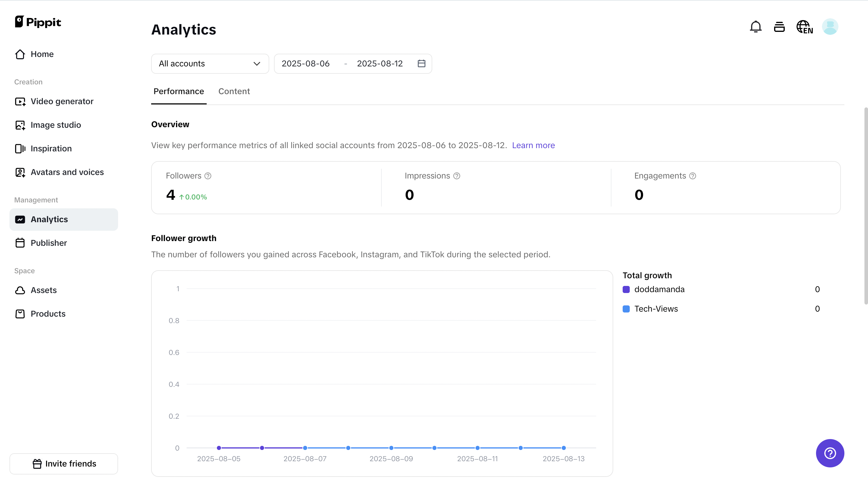
Task: Open the Publisher under Management
Action: coord(49,243)
